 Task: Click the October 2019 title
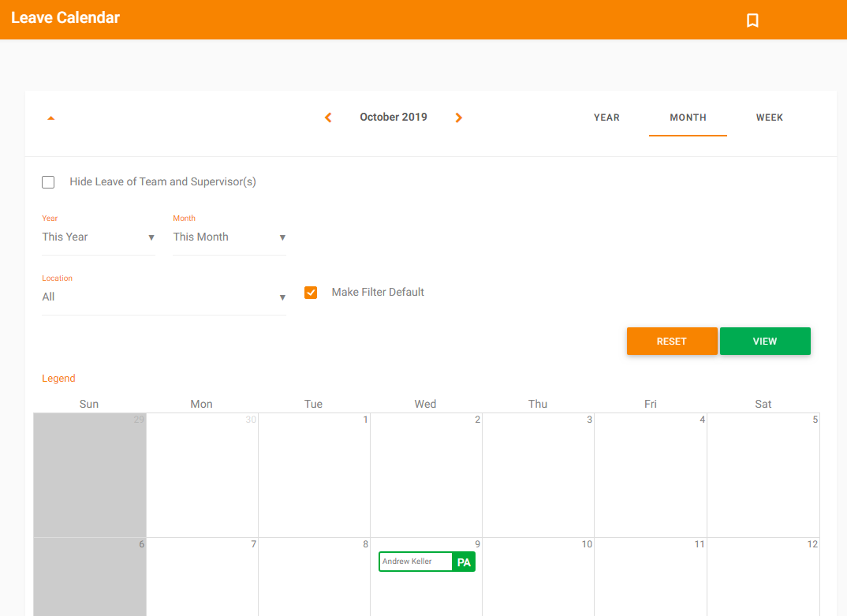394,117
